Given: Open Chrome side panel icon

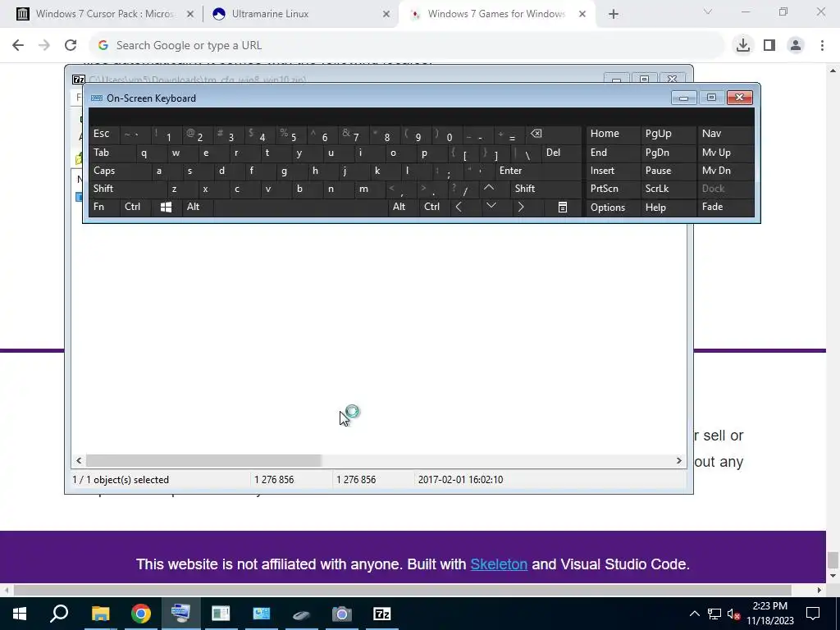Looking at the screenshot, I should 769,45.
